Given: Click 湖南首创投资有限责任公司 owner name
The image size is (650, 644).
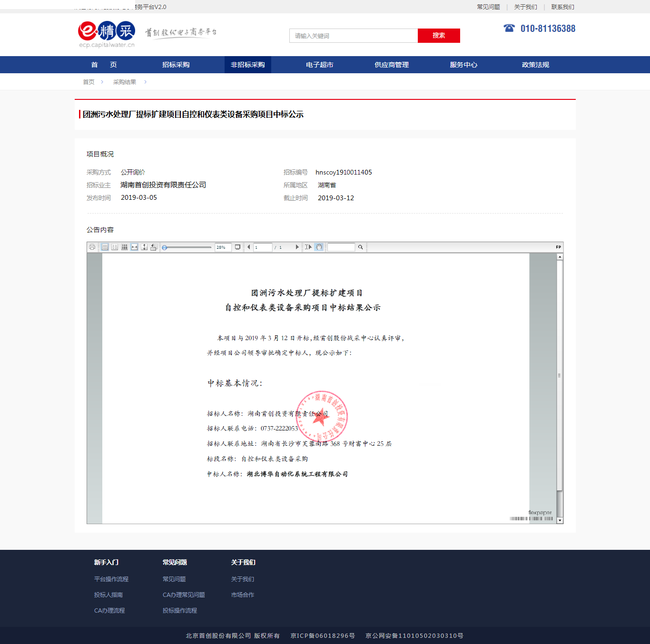Looking at the screenshot, I should [x=163, y=185].
